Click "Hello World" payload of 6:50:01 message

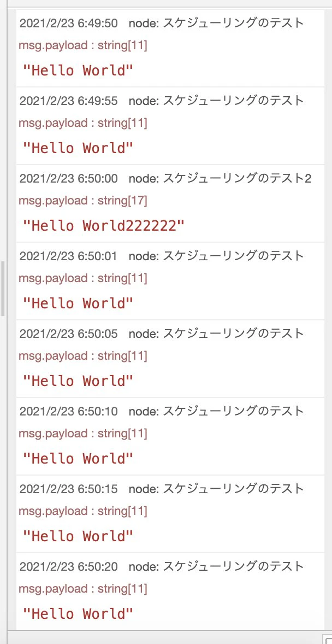[x=78, y=303]
